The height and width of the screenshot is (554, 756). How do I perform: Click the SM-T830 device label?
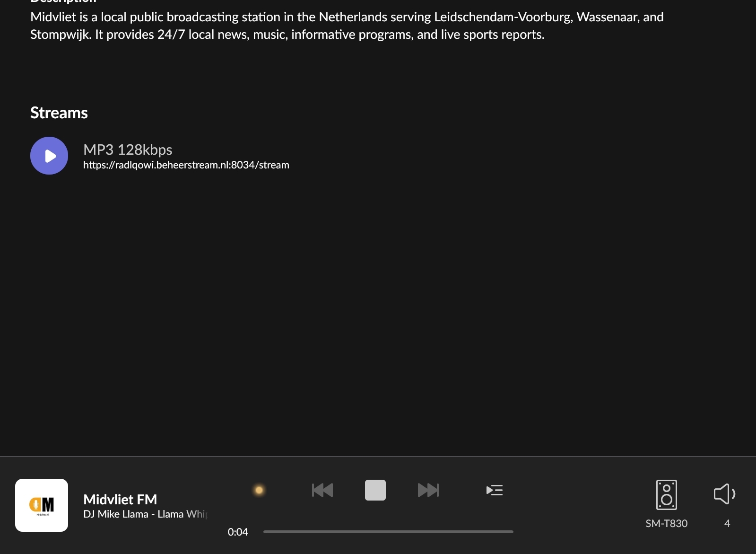point(667,523)
